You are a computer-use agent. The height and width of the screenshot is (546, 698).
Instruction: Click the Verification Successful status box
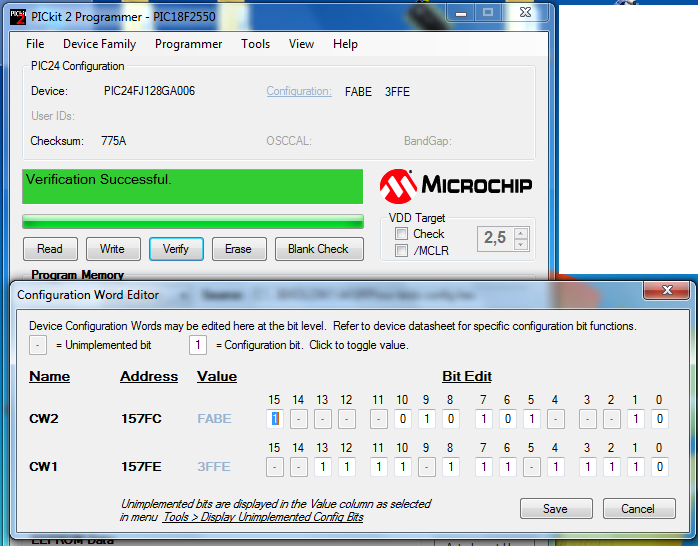[x=193, y=186]
